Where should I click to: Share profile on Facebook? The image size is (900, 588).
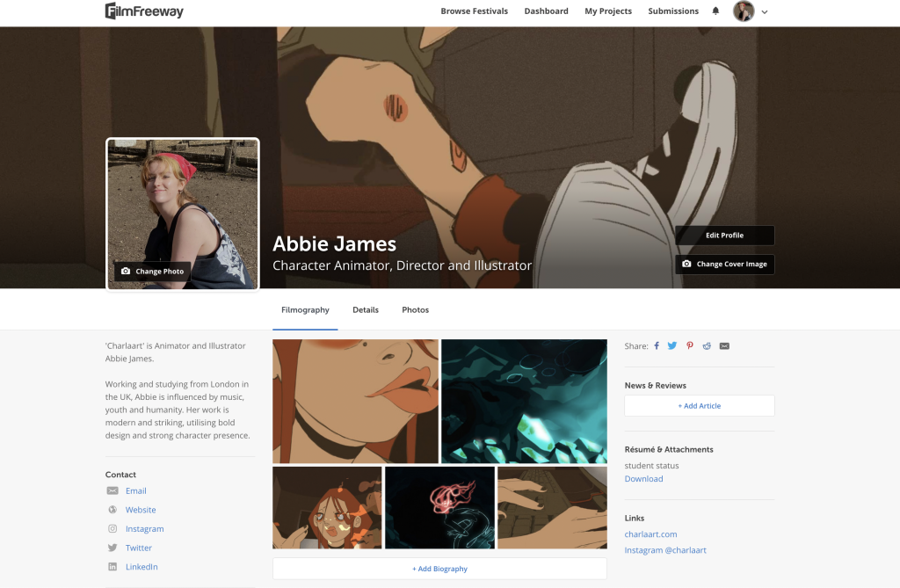pyautogui.click(x=657, y=345)
